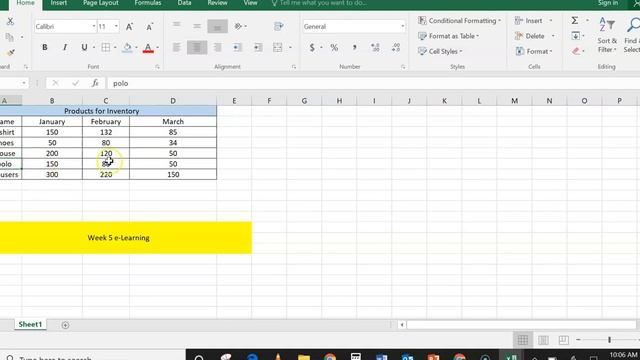Open the Data ribbon tab
The height and width of the screenshot is (360, 640).
point(184,3)
